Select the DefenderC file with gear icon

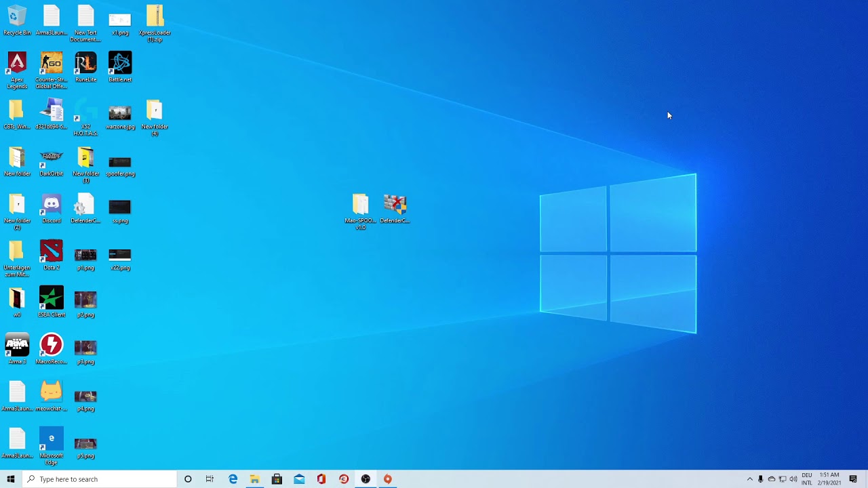(x=85, y=208)
